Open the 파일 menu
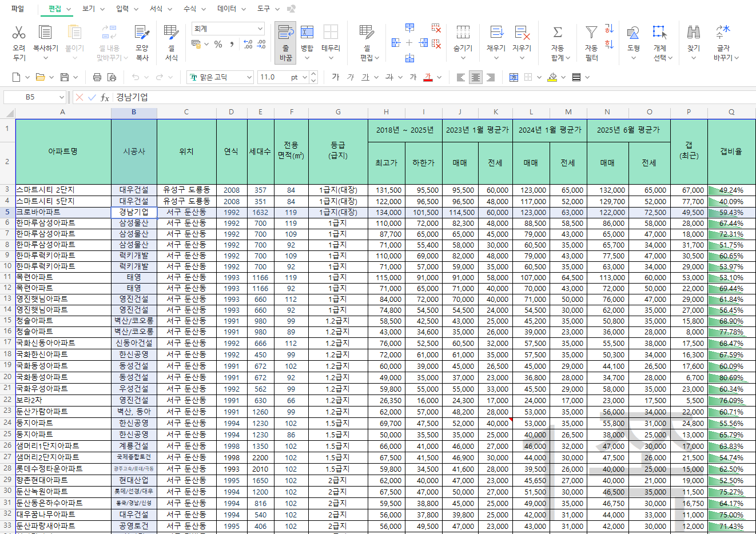This screenshot has height=534, width=756. 18,9
